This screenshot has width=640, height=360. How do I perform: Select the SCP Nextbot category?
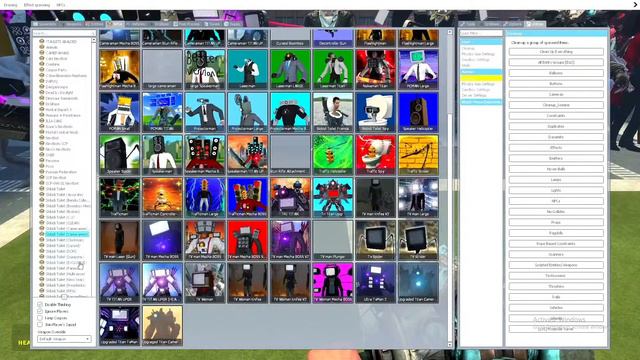(56, 178)
